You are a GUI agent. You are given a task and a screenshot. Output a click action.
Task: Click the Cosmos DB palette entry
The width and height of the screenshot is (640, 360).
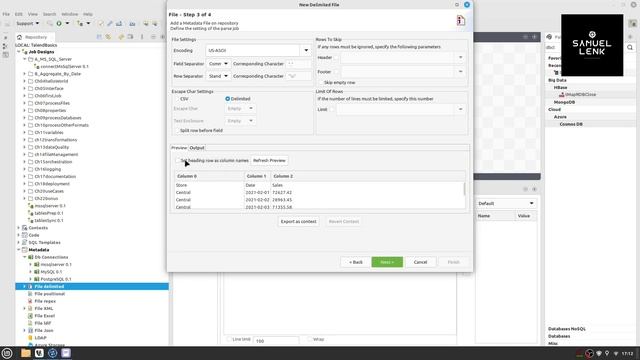571,124
